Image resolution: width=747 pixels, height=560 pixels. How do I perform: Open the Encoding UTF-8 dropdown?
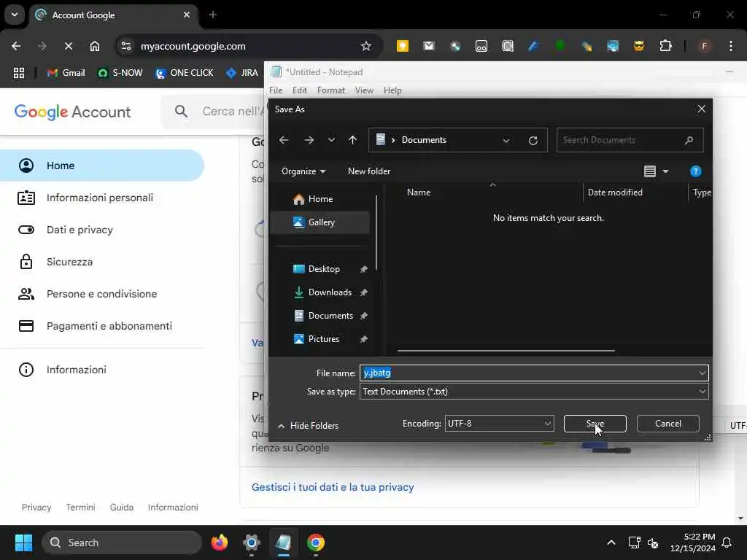click(499, 424)
